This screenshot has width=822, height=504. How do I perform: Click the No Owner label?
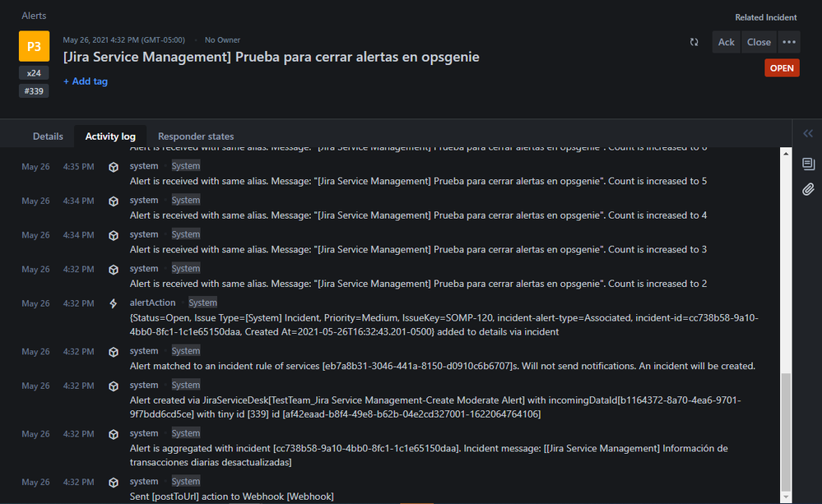tap(222, 39)
